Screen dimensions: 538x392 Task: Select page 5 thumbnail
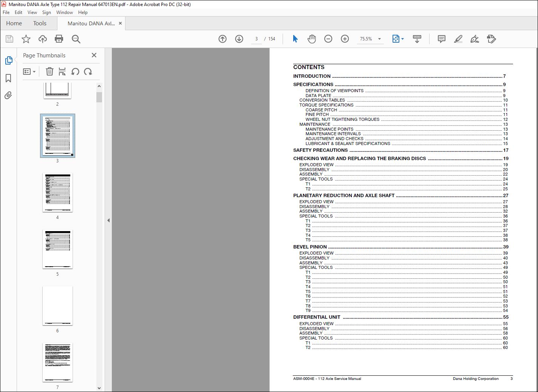pyautogui.click(x=57, y=249)
